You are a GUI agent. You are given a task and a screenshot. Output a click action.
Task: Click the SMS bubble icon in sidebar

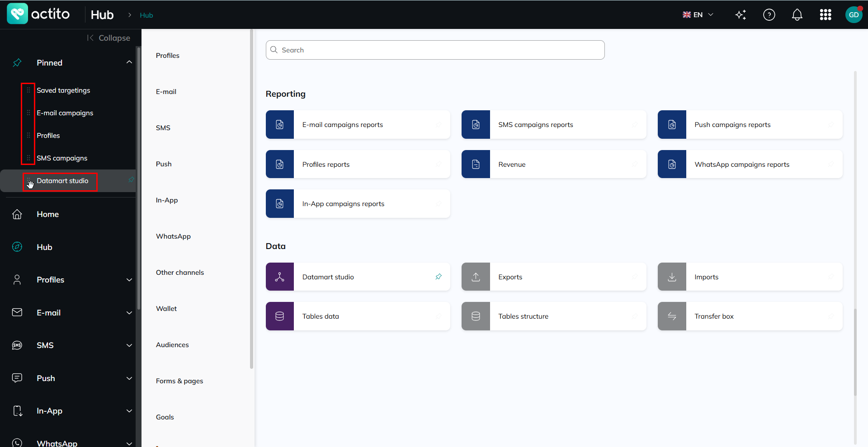[17, 345]
